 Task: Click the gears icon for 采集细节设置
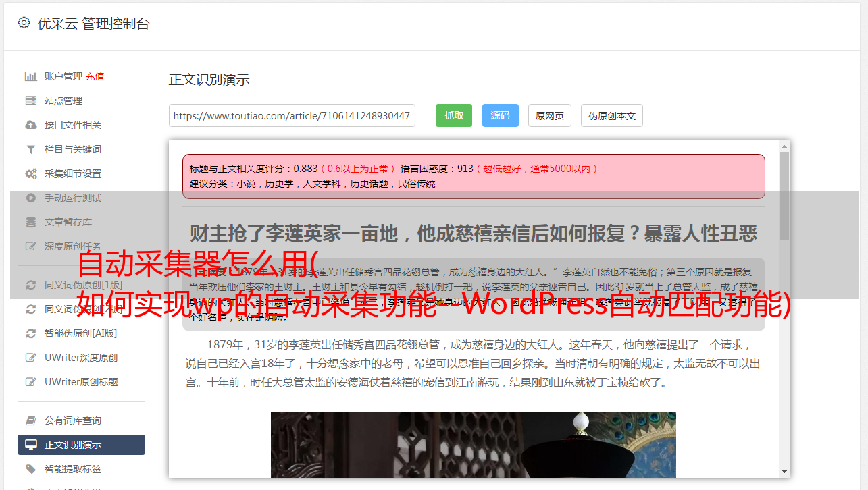click(31, 173)
